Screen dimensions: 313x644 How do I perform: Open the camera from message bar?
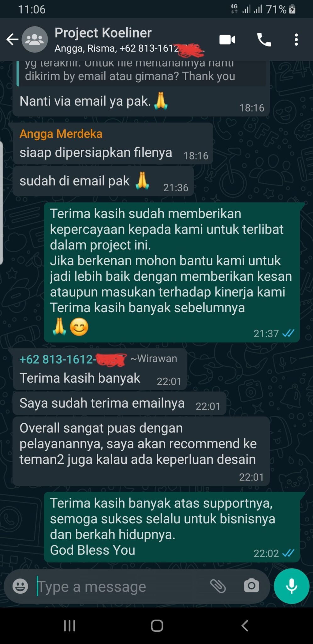pyautogui.click(x=251, y=586)
